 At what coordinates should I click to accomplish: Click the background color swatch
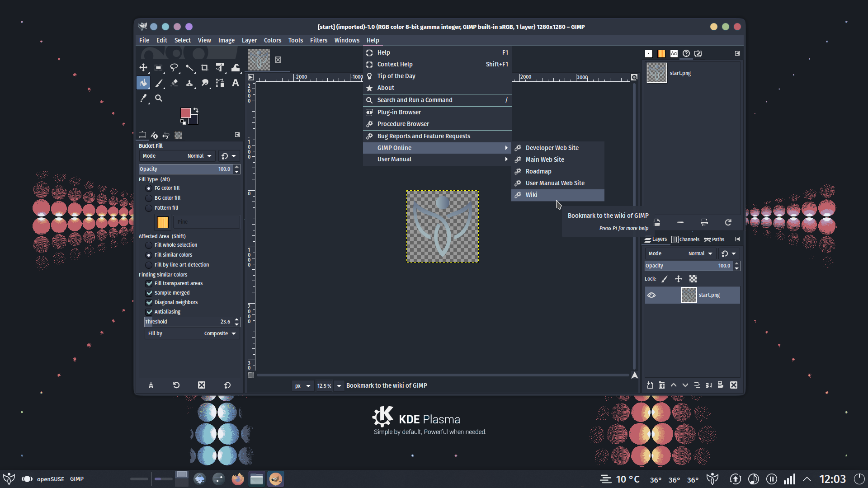[x=194, y=121]
